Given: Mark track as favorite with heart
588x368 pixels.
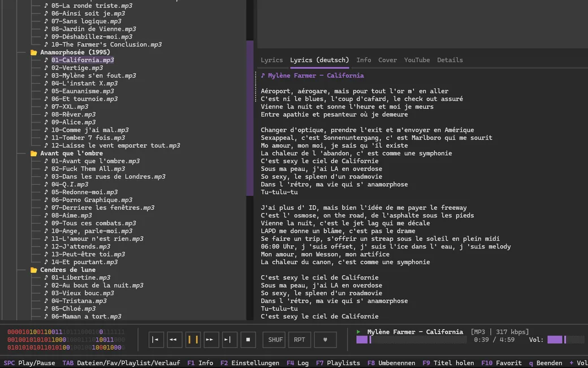Looking at the screenshot, I should 325,340.
